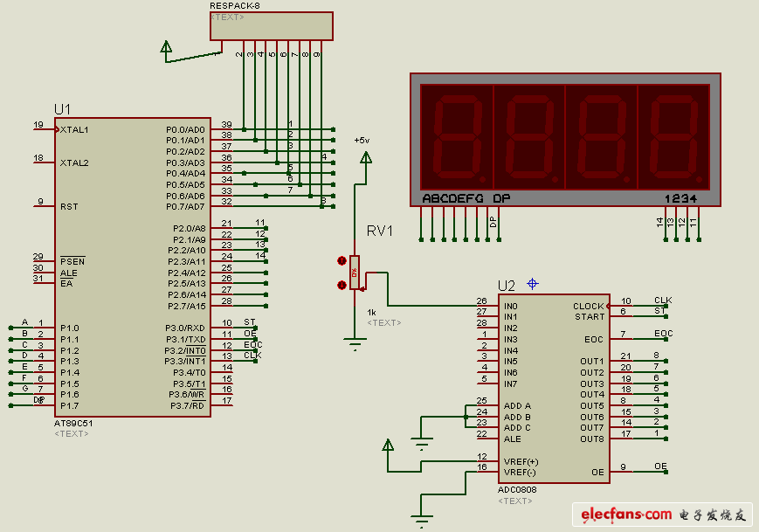Click the VREF(-) pin label on U2
Screen dimensions: 759x532
pos(520,473)
